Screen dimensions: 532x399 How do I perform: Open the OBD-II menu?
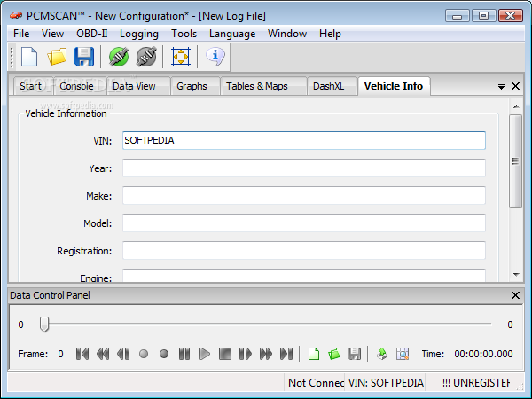[x=91, y=34]
